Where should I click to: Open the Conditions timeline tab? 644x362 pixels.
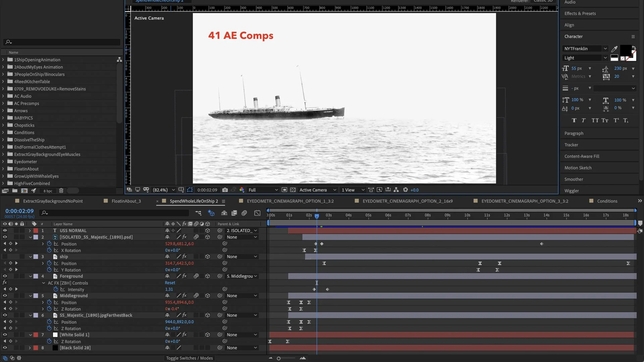607,201
